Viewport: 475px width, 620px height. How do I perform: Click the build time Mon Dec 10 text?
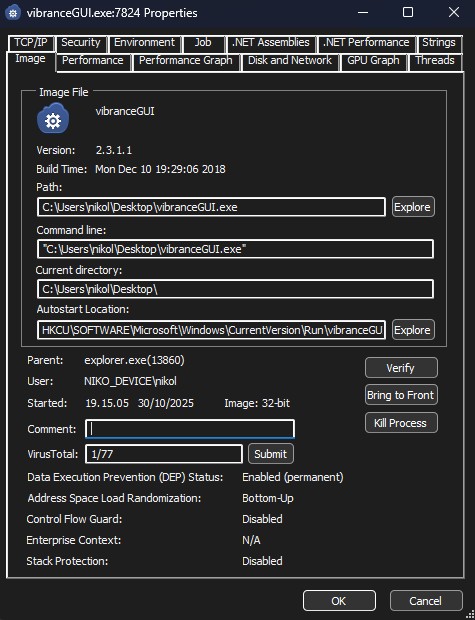click(x=160, y=169)
